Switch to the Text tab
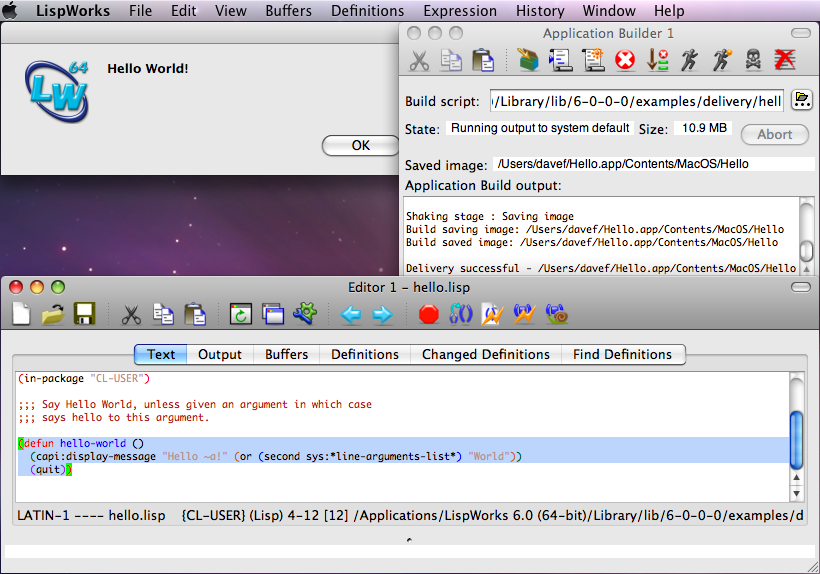Screen dimensions: 820x574 point(161,354)
